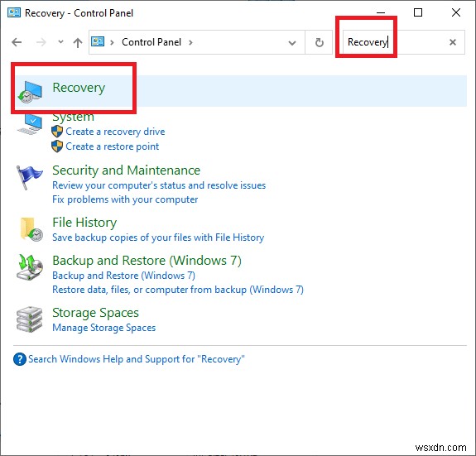Go up one level with up arrow
Image resolution: width=476 pixels, height=456 pixels.
click(x=78, y=42)
